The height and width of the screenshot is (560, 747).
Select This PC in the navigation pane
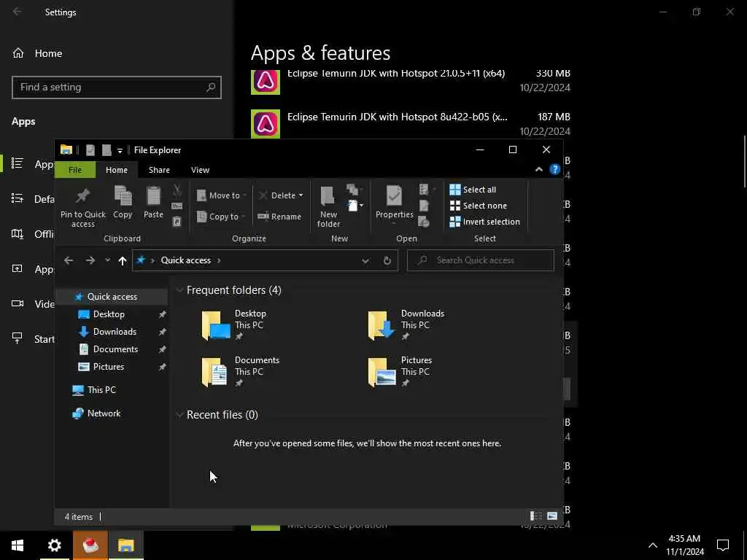(101, 390)
